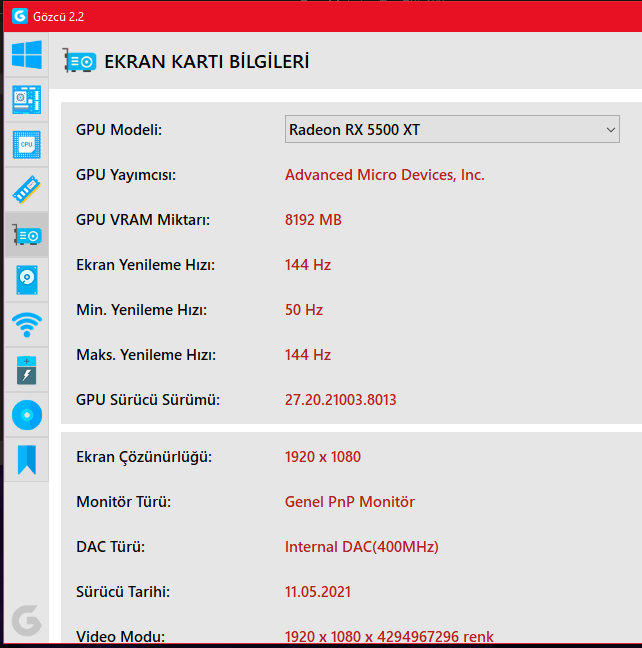Click the DAC Türü label
The image size is (642, 648).
[x=111, y=547]
